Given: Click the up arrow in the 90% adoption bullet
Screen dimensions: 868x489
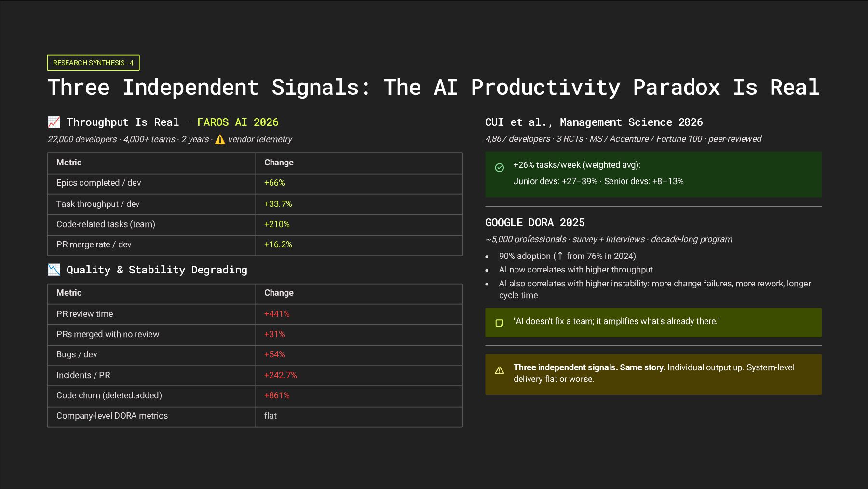Looking at the screenshot, I should [x=560, y=256].
